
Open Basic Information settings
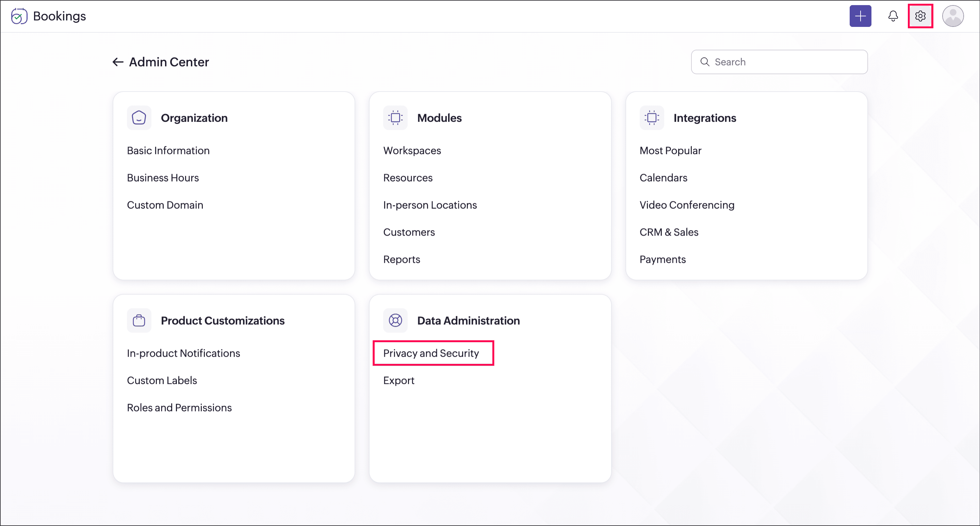coord(168,151)
